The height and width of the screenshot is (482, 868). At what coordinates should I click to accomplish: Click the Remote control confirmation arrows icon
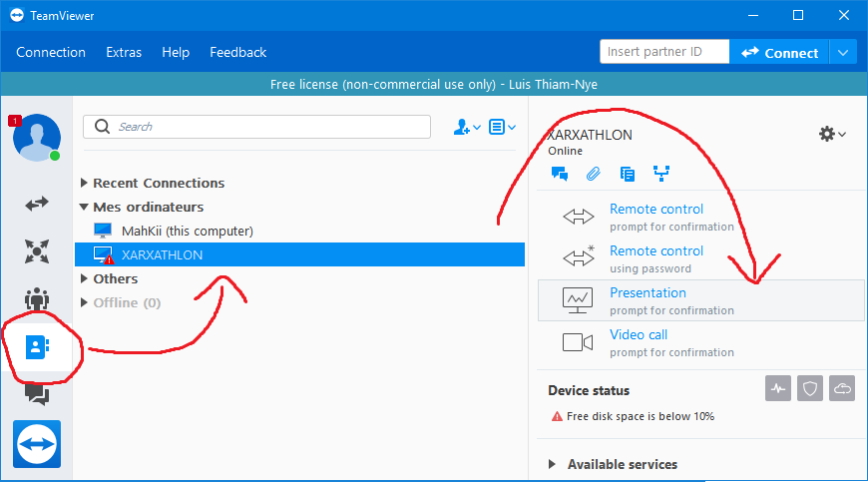[x=578, y=217]
